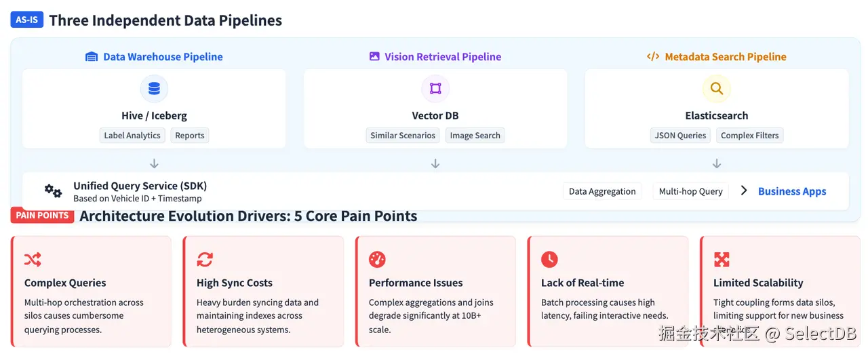The width and height of the screenshot is (868, 354).
Task: Click the Hive / Iceberg database icon
Action: click(x=154, y=89)
